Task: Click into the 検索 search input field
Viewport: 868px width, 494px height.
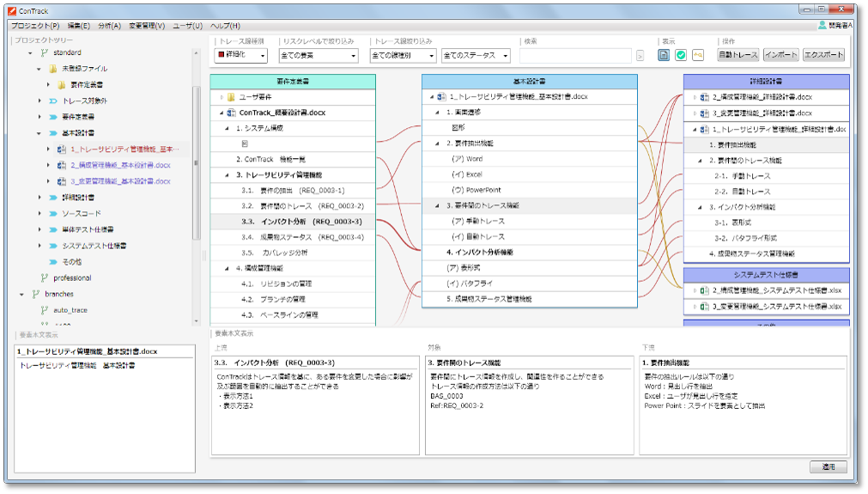Action: coord(575,55)
